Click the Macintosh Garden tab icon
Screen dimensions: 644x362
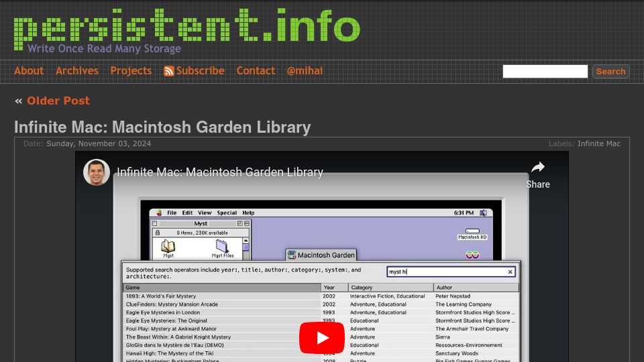[x=292, y=255]
